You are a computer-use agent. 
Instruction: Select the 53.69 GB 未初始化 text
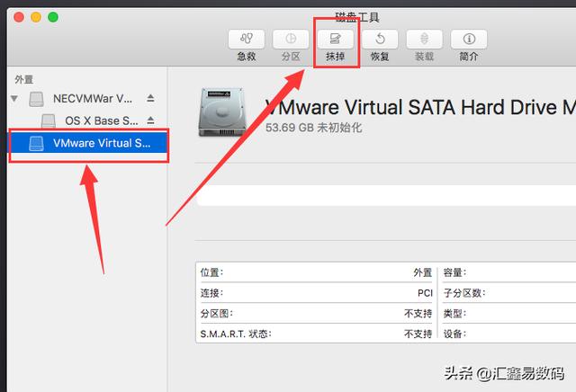(313, 128)
